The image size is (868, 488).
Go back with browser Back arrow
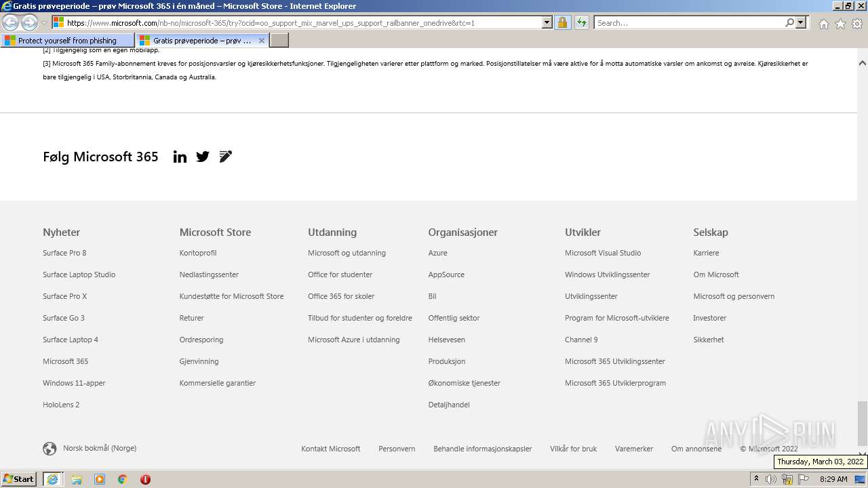click(11, 23)
